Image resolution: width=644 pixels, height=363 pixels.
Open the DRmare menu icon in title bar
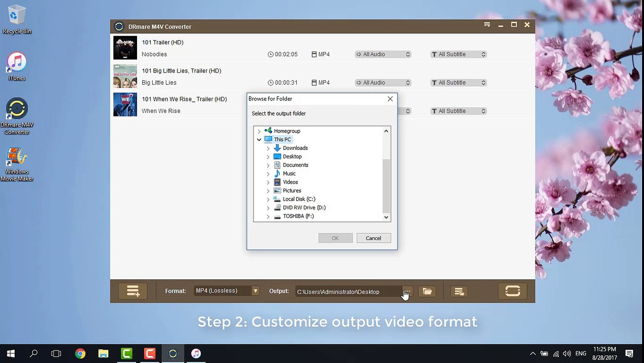(487, 25)
